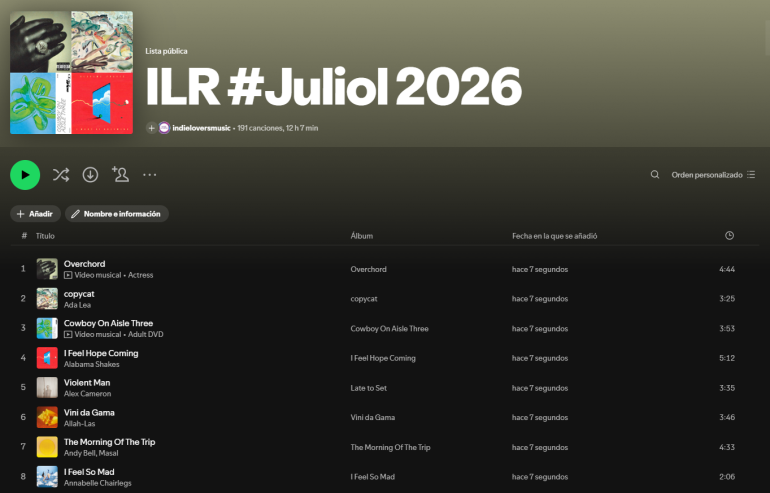Click the I Feel So Mad cover thumbnail
Image resolution: width=770 pixels, height=493 pixels.
(x=47, y=477)
